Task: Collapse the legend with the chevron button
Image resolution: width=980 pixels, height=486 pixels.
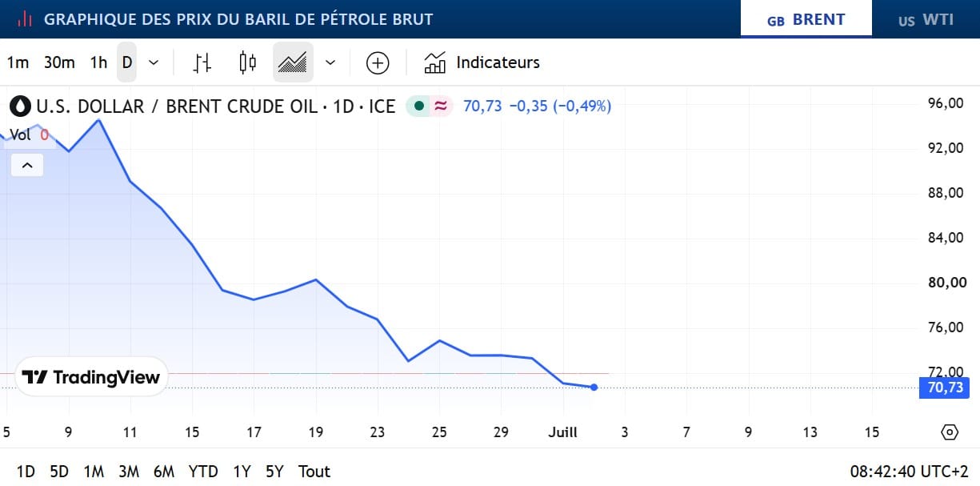Action: [27, 166]
